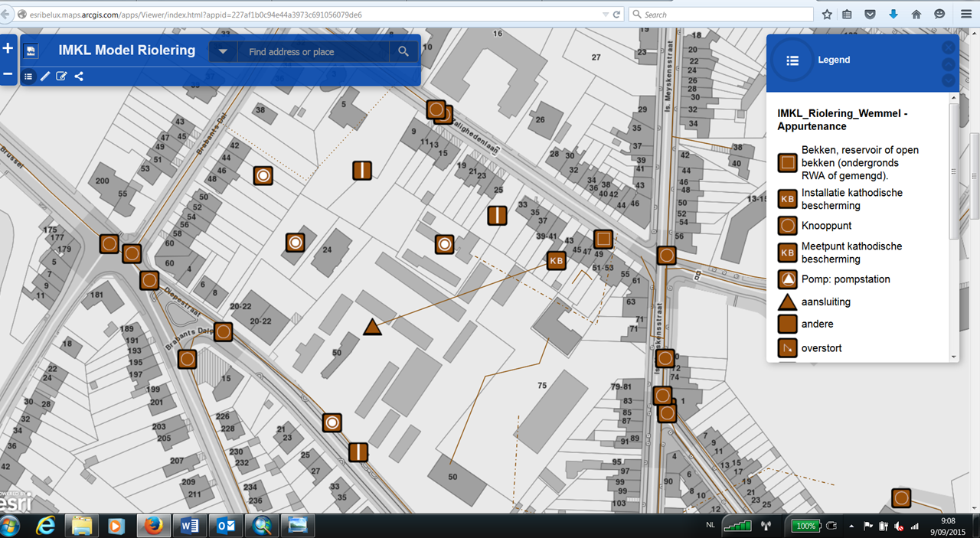Zoom out the map with minus button
The image size is (980, 551).
[8, 74]
